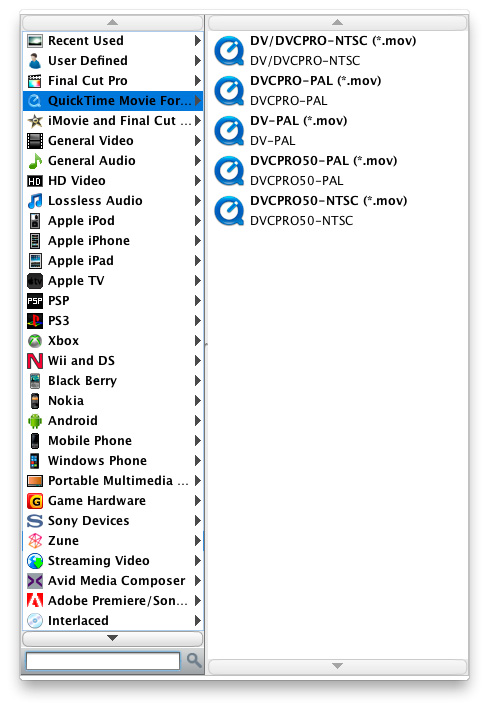Click the Streaming Video globe icon
The width and height of the screenshot is (489, 710).
(x=35, y=561)
